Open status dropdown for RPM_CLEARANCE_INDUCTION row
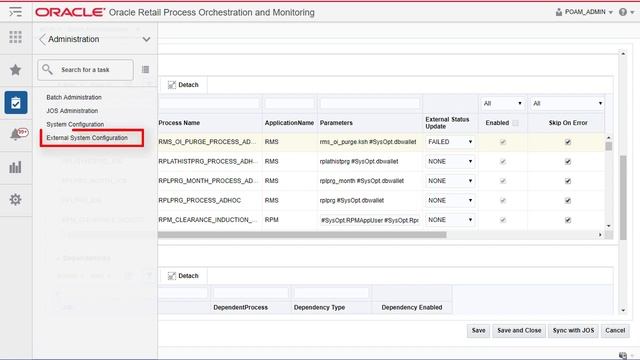 (x=450, y=220)
